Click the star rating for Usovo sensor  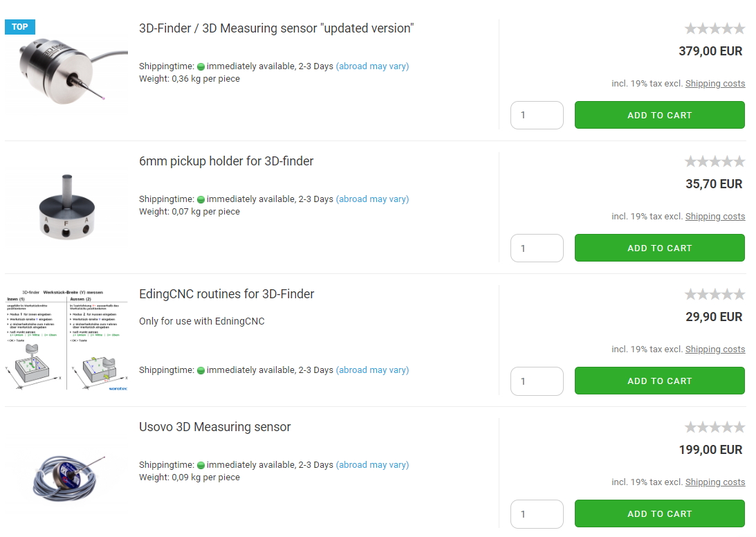point(714,427)
